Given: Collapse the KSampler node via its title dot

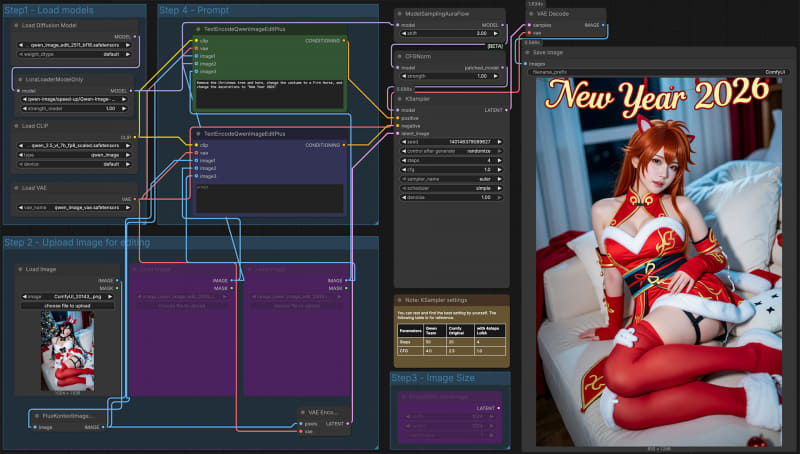Looking at the screenshot, I should coord(399,99).
